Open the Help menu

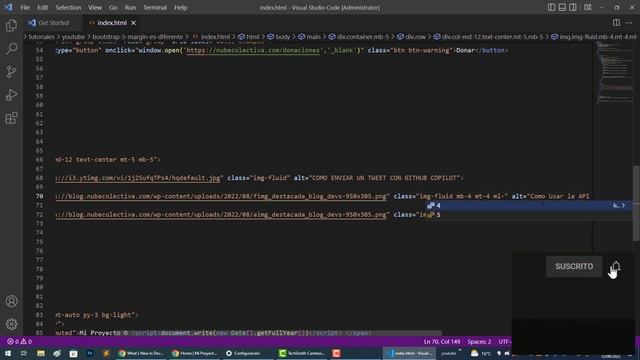pos(180,7)
